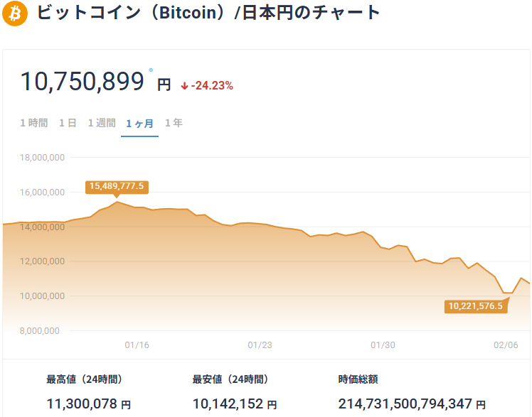This screenshot has height=417, width=532.
Task: Click the 02/06 date axis label
Action: click(506, 345)
